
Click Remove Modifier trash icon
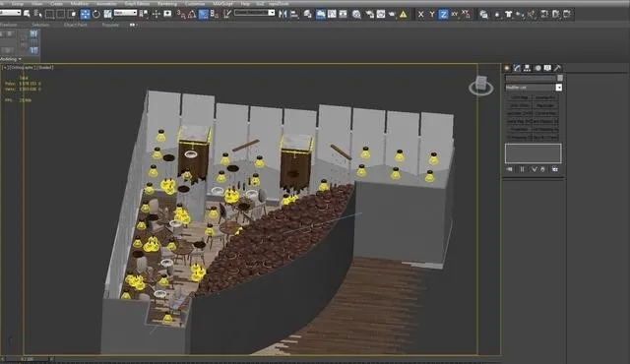[542, 169]
